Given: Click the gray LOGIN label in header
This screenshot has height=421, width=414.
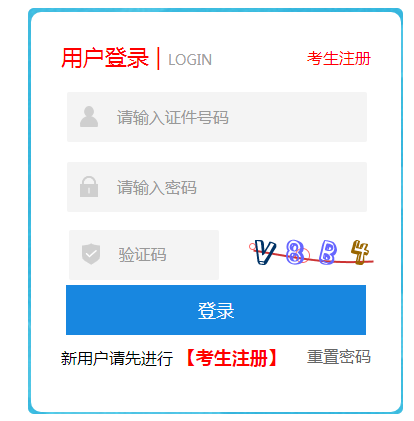Looking at the screenshot, I should tap(190, 60).
